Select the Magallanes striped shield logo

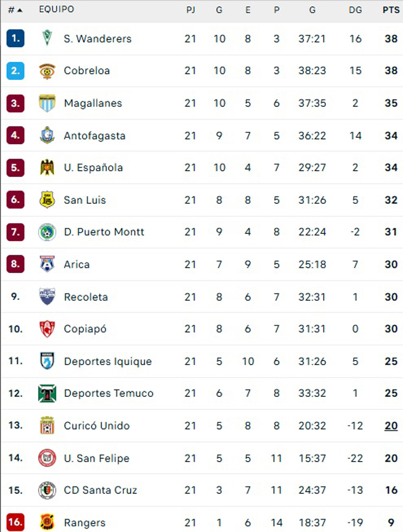(x=47, y=103)
